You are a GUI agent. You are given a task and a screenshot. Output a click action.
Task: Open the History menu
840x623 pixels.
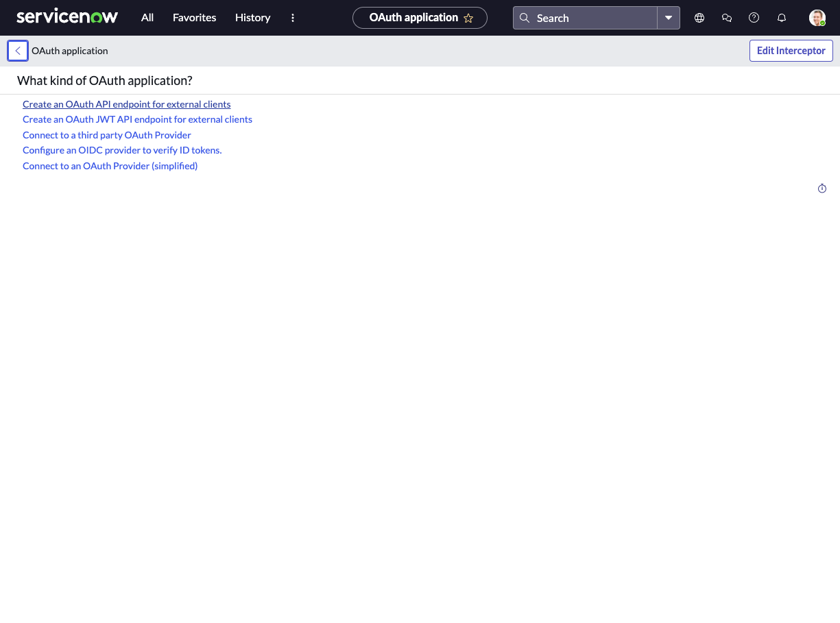click(252, 18)
